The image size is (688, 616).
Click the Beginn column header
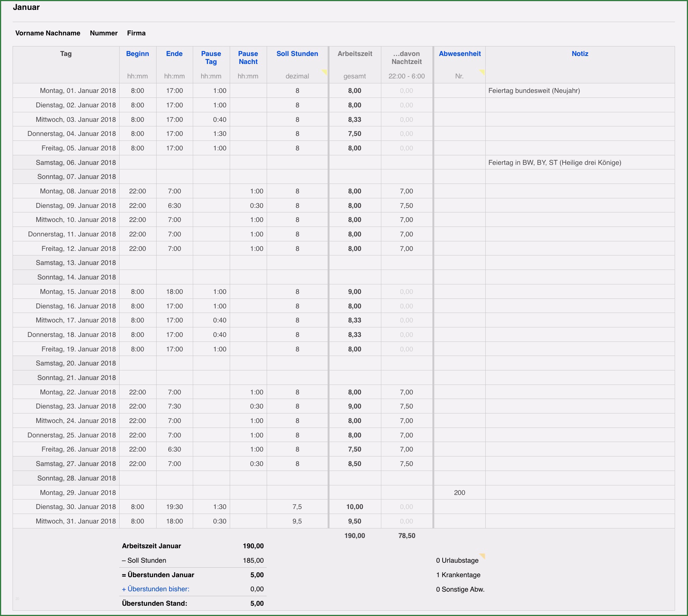tap(138, 54)
